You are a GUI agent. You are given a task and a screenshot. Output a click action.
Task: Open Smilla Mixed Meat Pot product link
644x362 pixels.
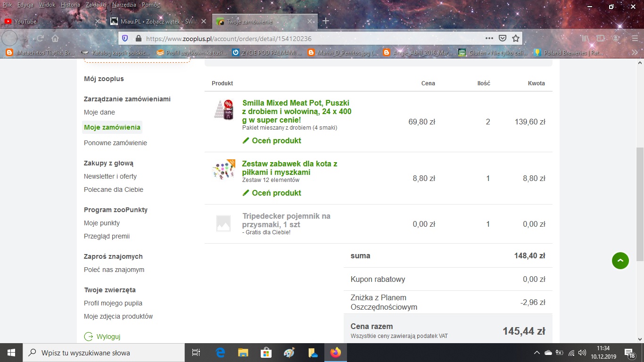click(297, 111)
